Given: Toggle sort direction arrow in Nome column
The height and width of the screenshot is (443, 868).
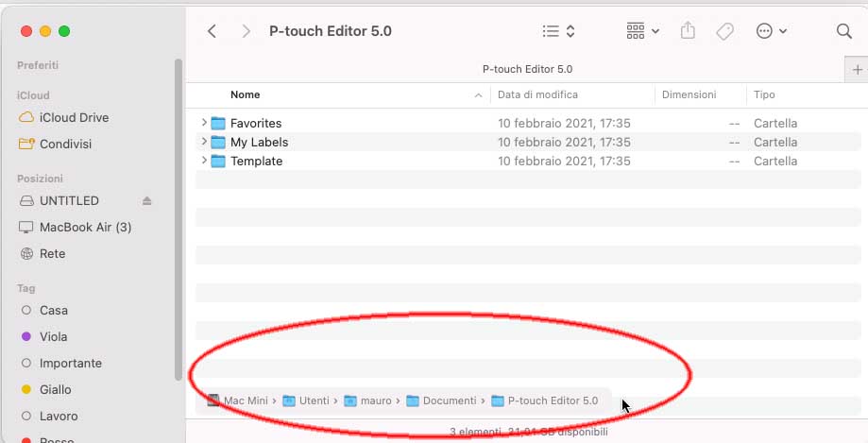Looking at the screenshot, I should click(x=478, y=95).
